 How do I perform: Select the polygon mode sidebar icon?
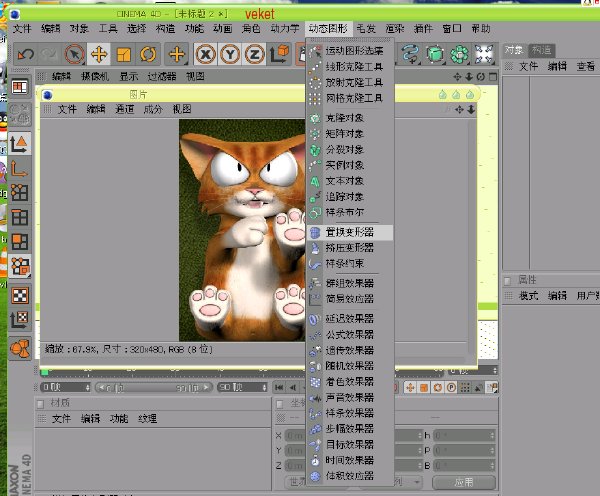pyautogui.click(x=19, y=242)
